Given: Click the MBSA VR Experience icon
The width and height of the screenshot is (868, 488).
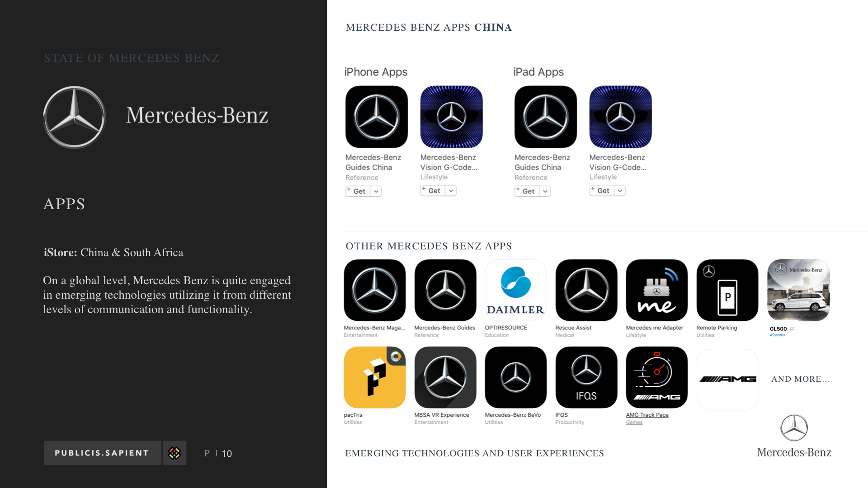Looking at the screenshot, I should [x=445, y=377].
